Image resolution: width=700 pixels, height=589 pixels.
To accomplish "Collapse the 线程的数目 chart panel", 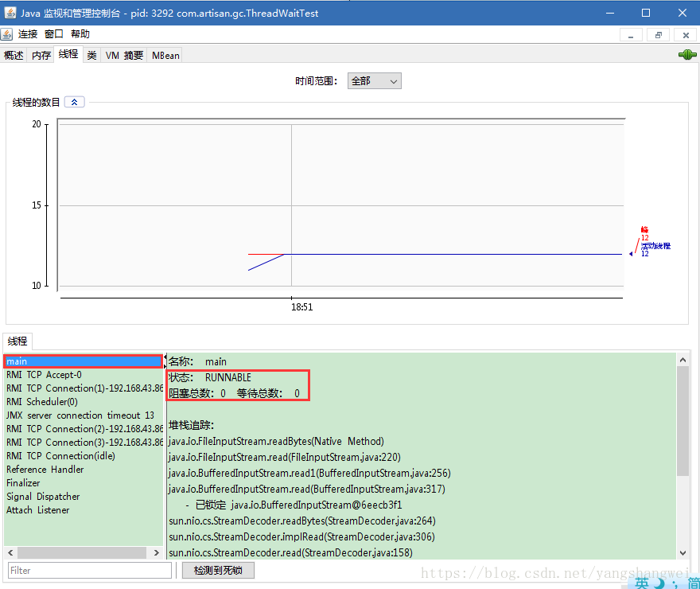I will point(74,102).
